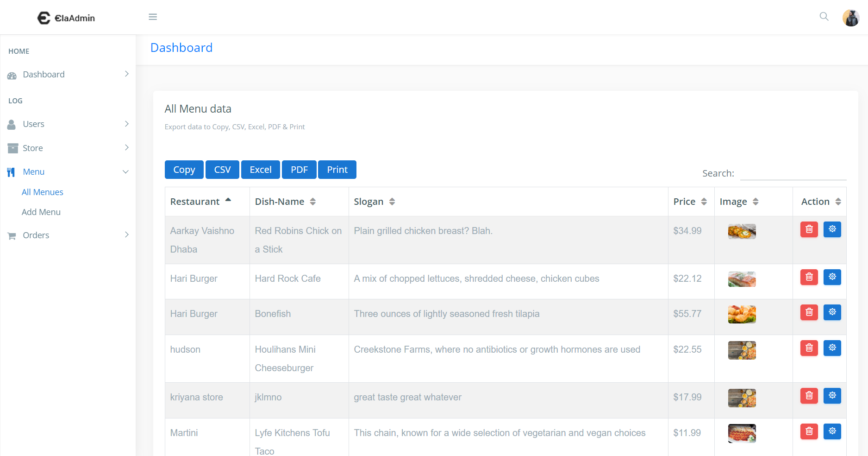Click the Print button
This screenshot has width=868, height=456.
click(337, 170)
